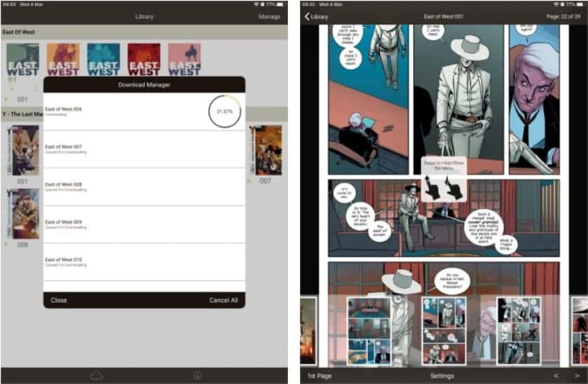Viewport: 588px width, 384px height.
Task: Go to next page with > arrow
Action: coord(575,376)
